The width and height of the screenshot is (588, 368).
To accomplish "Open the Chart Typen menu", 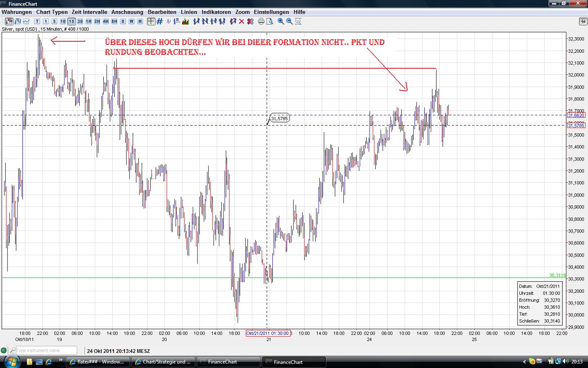I will 52,12.
